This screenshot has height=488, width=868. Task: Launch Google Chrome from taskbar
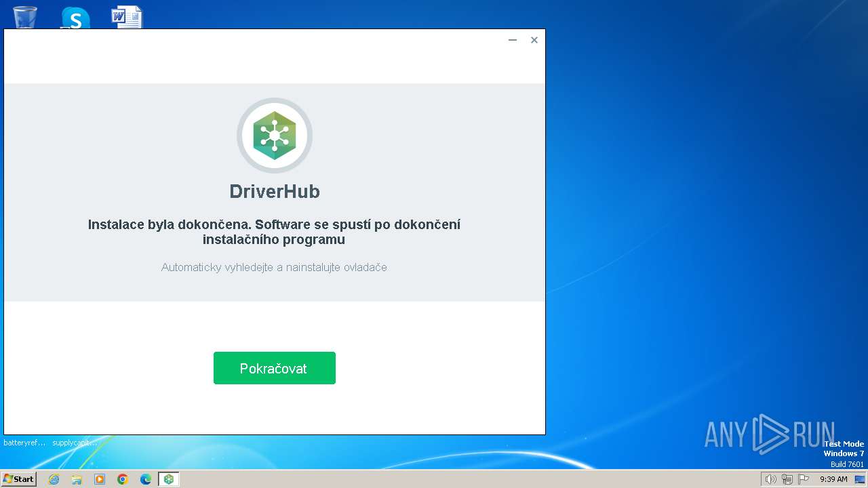point(123,479)
